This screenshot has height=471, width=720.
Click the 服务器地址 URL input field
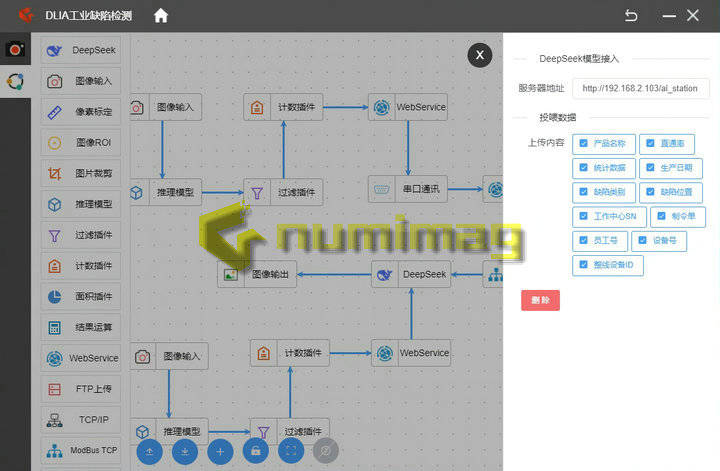pyautogui.click(x=641, y=88)
